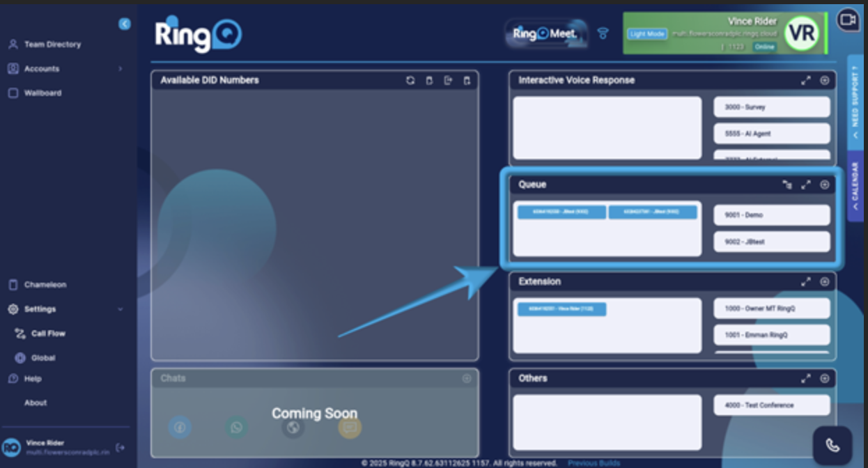Click the RingQ Meet icon
Screen dimensions: 868x468
tap(547, 32)
